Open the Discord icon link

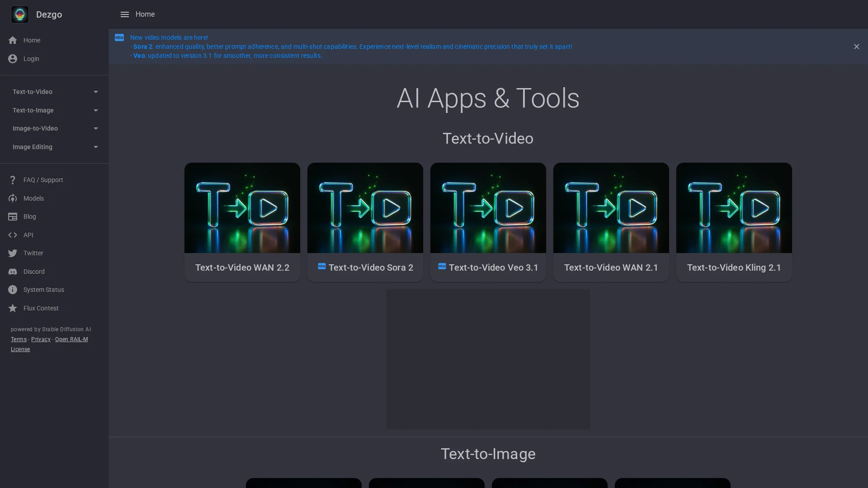point(13,272)
